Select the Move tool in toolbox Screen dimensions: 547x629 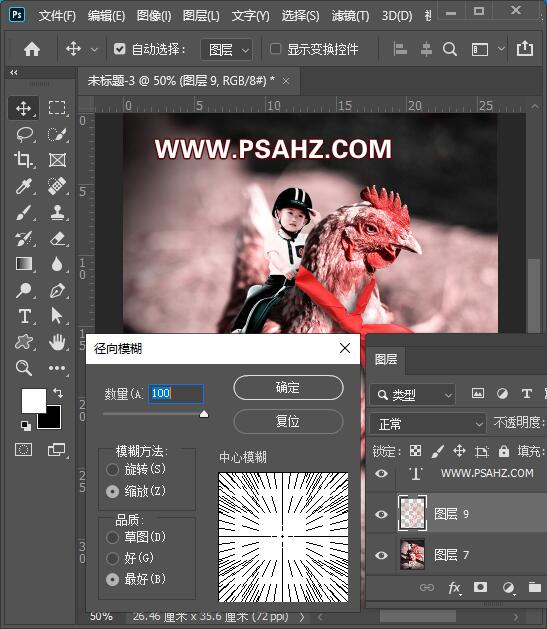click(24, 108)
